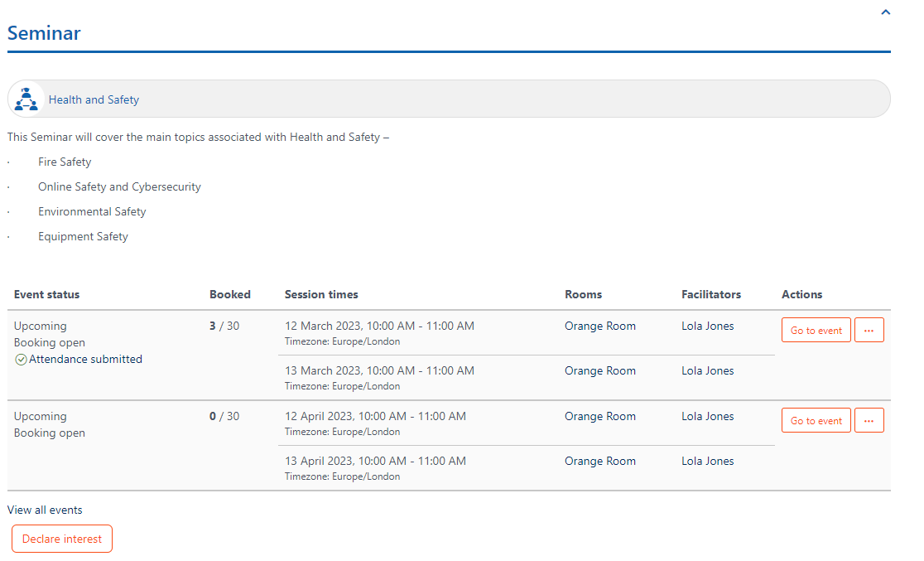Click the "Facilitators" column header

click(711, 294)
